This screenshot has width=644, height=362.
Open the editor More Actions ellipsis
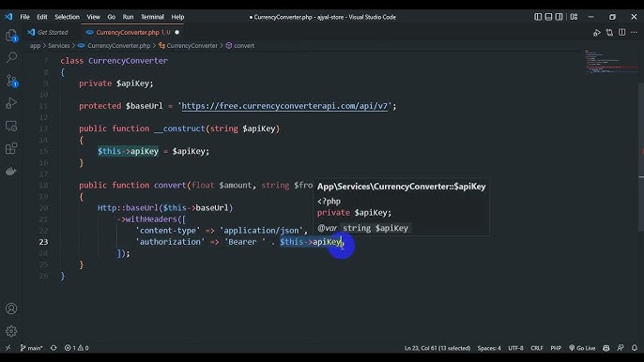tap(635, 33)
